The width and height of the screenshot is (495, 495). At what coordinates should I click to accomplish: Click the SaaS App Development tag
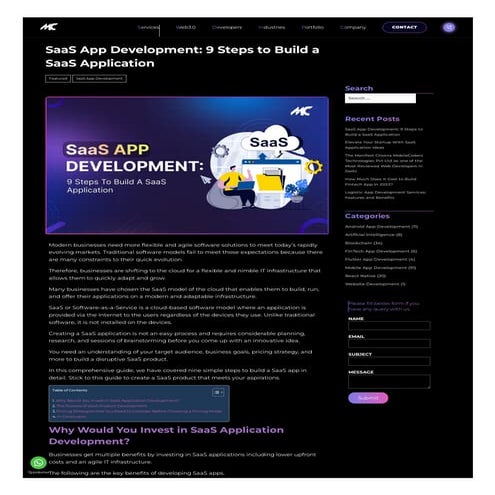(x=99, y=79)
